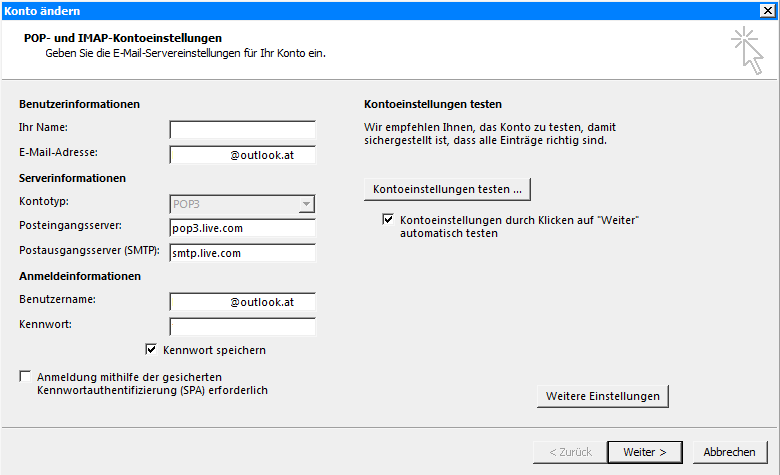Click the Anmeldeinformationen heading
Image resolution: width=780 pixels, height=475 pixels.
pos(80,276)
